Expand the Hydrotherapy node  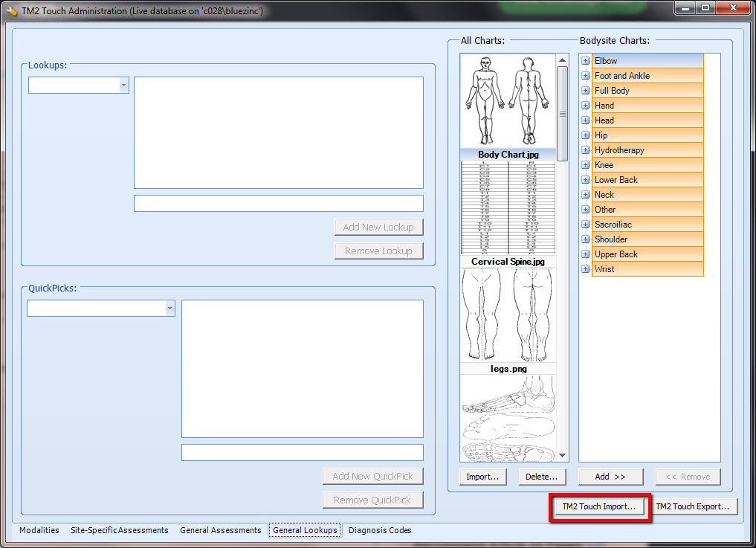click(585, 150)
